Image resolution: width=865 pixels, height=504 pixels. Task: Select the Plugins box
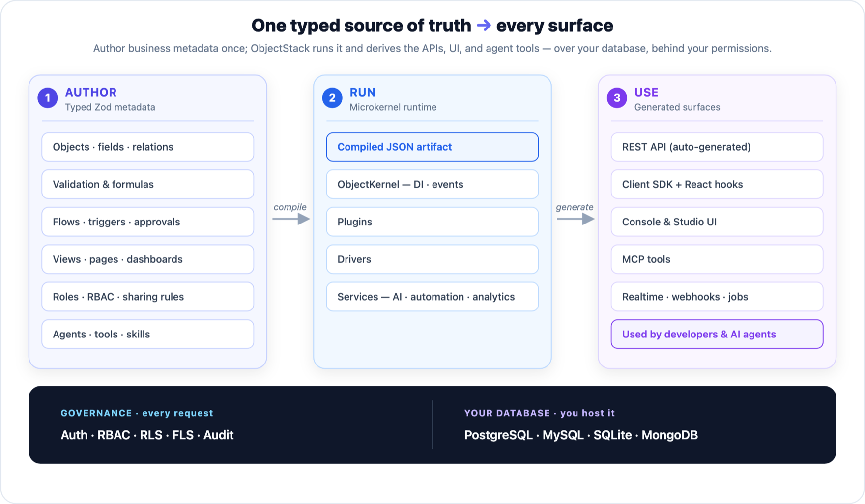point(432,222)
